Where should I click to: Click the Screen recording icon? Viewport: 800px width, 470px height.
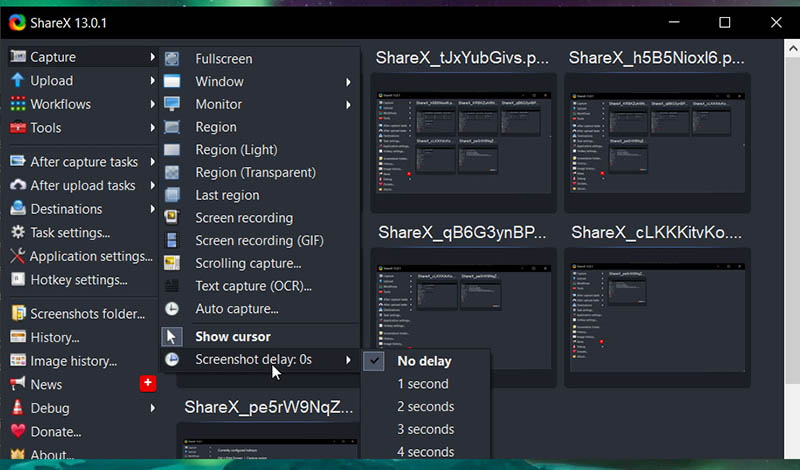pos(172,217)
